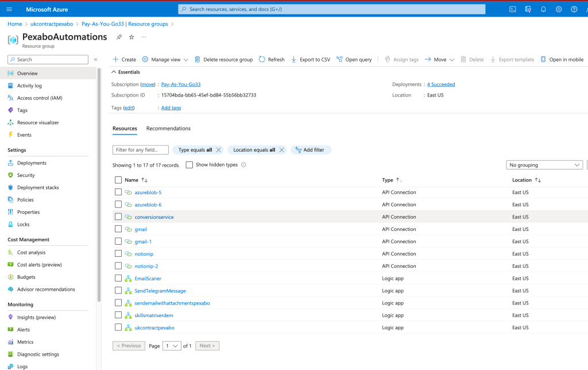This screenshot has height=370, width=588.
Task: Remove the Location equals all filter
Action: click(x=281, y=150)
